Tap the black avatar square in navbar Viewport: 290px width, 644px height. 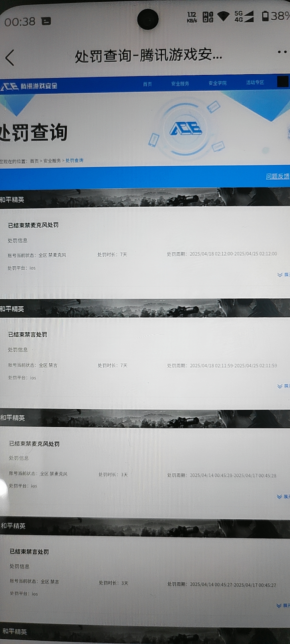coord(282,82)
